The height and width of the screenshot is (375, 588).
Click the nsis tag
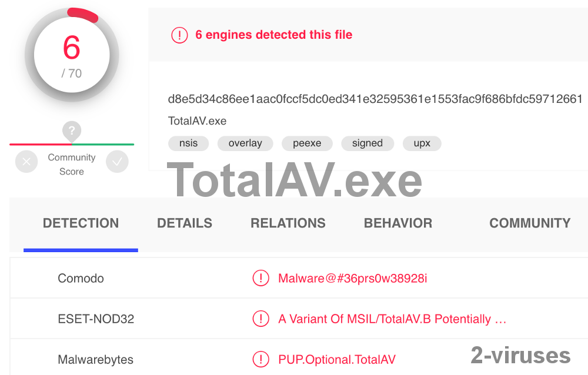coord(188,143)
